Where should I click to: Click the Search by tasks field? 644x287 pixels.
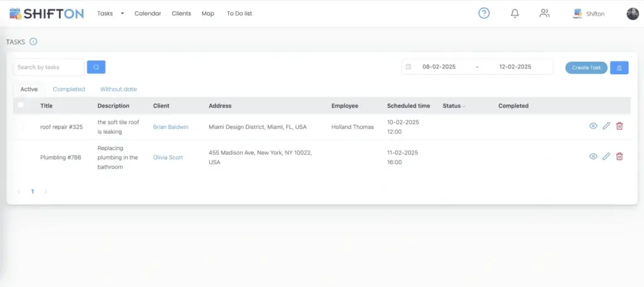point(48,67)
